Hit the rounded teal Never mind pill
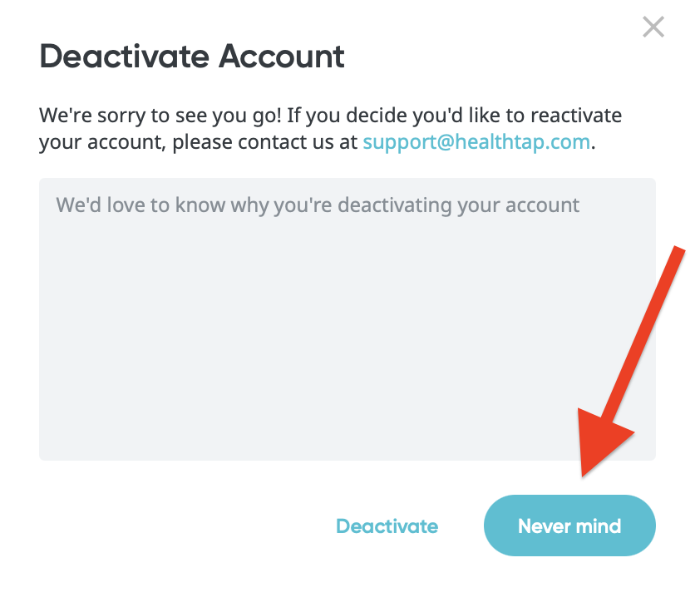 coord(569,526)
